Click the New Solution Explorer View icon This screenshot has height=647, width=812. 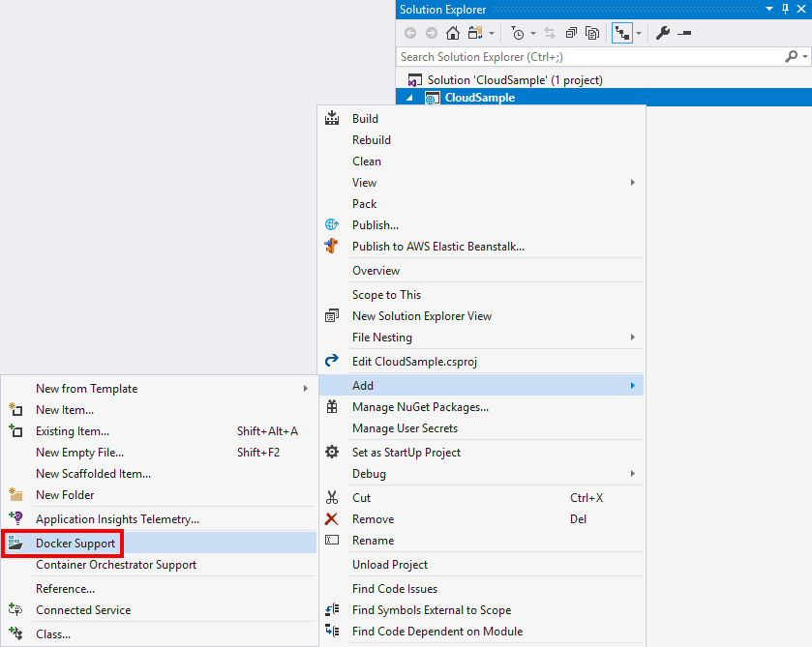(332, 315)
